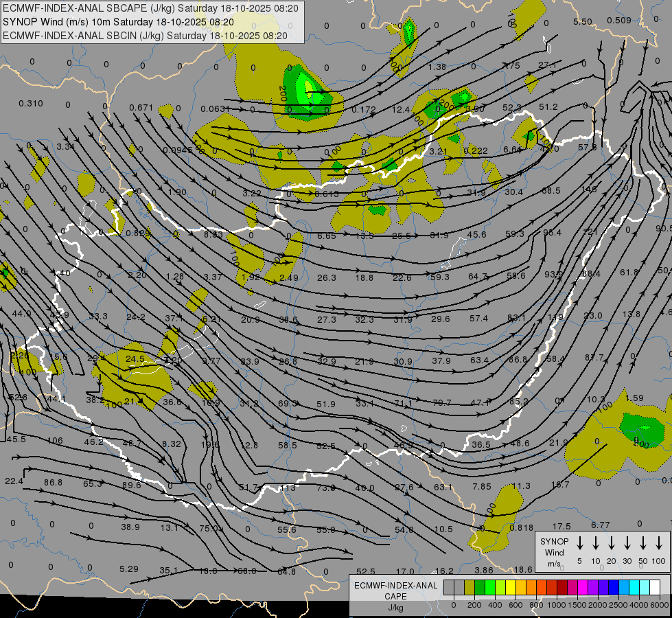Click the map value 6.65
Screen dimensions: 672x618
pyautogui.click(x=327, y=236)
